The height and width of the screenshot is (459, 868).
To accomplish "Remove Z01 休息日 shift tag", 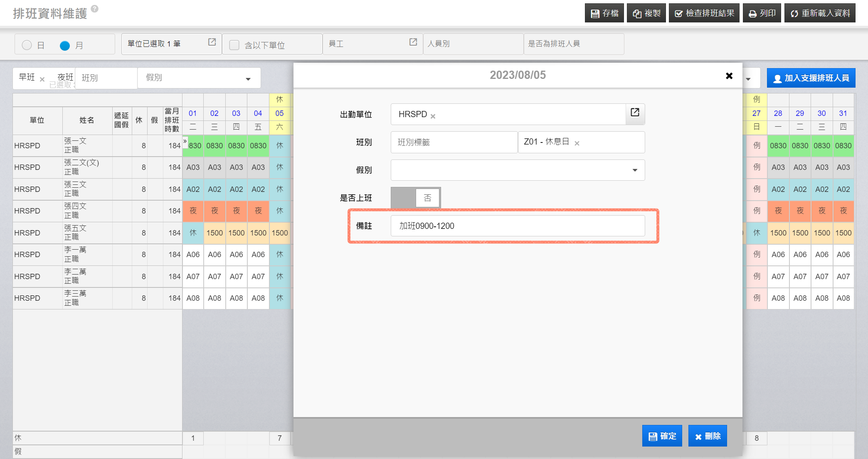I will click(x=577, y=143).
